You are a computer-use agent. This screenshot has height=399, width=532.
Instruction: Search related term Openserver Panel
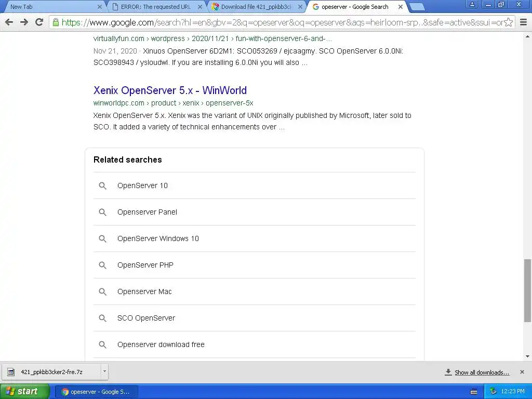pos(147,212)
